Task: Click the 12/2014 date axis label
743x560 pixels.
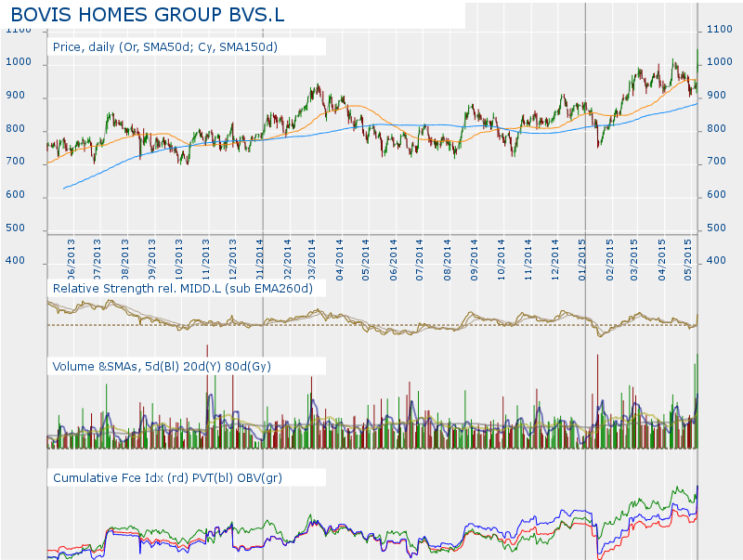Action: pos(555,260)
